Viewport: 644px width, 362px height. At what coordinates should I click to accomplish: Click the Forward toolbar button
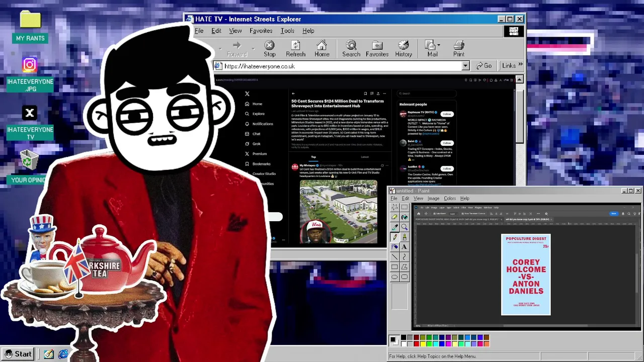pyautogui.click(x=236, y=49)
